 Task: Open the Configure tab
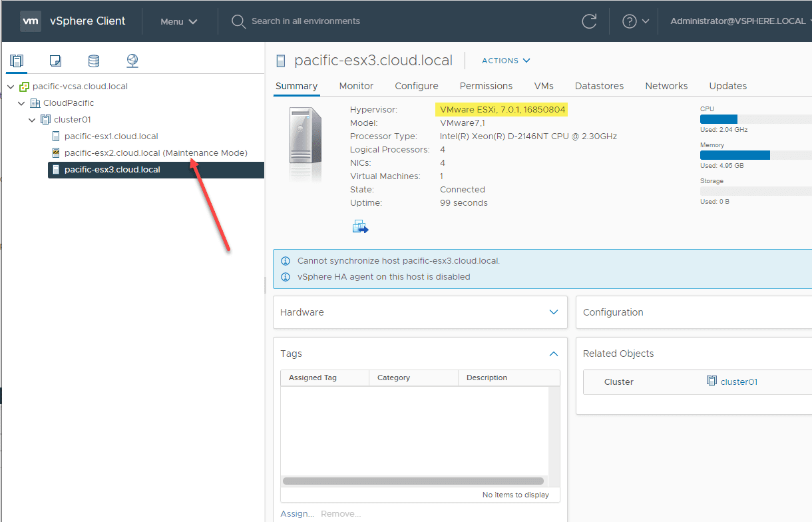[x=416, y=86]
